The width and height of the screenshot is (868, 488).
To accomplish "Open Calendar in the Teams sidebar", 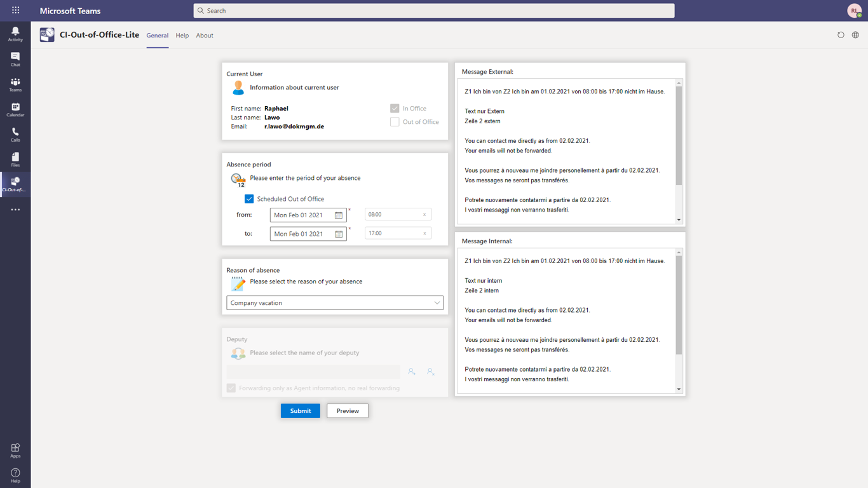I will coord(15,109).
